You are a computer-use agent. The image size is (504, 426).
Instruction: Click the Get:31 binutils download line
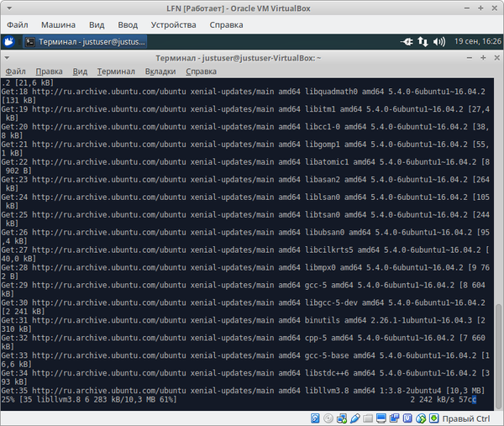(244, 324)
